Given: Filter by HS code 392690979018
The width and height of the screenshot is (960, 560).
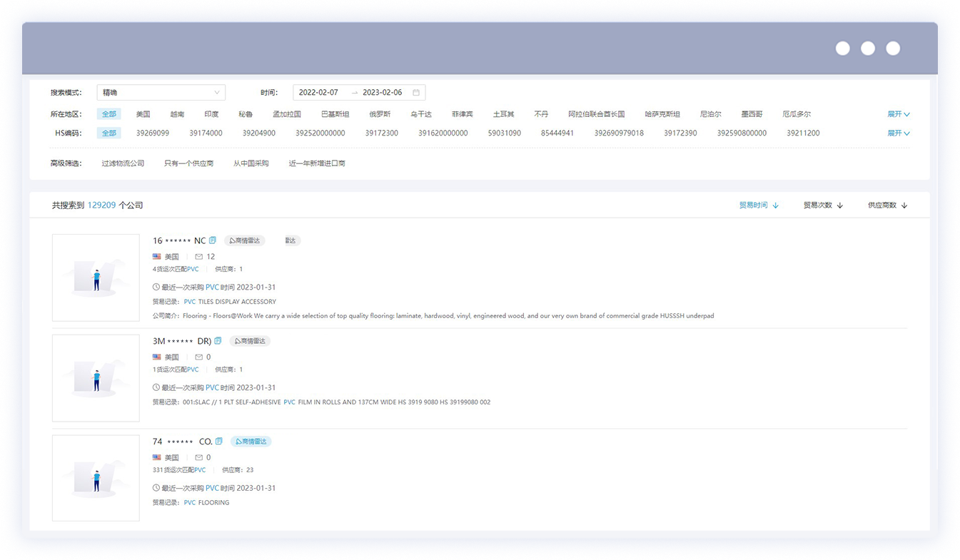Looking at the screenshot, I should (619, 133).
